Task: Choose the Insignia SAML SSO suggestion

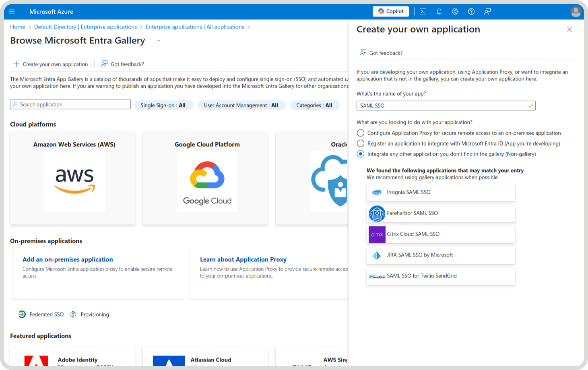Action: [441, 193]
